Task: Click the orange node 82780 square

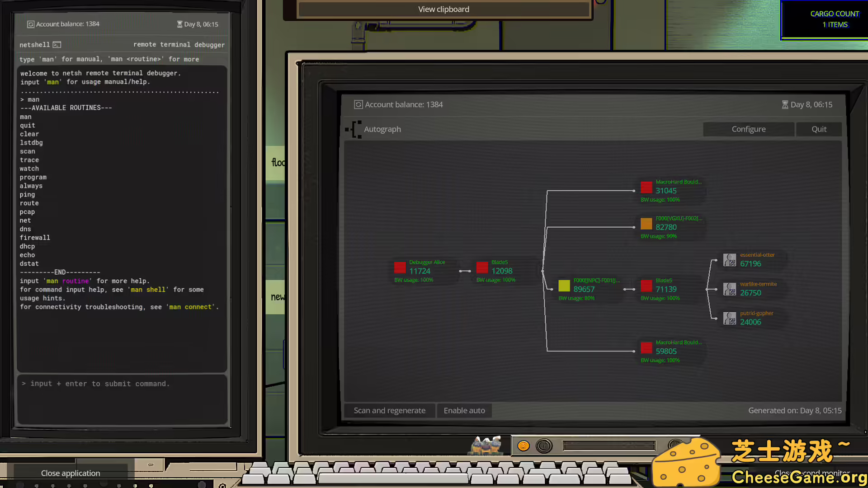Action: click(x=646, y=224)
